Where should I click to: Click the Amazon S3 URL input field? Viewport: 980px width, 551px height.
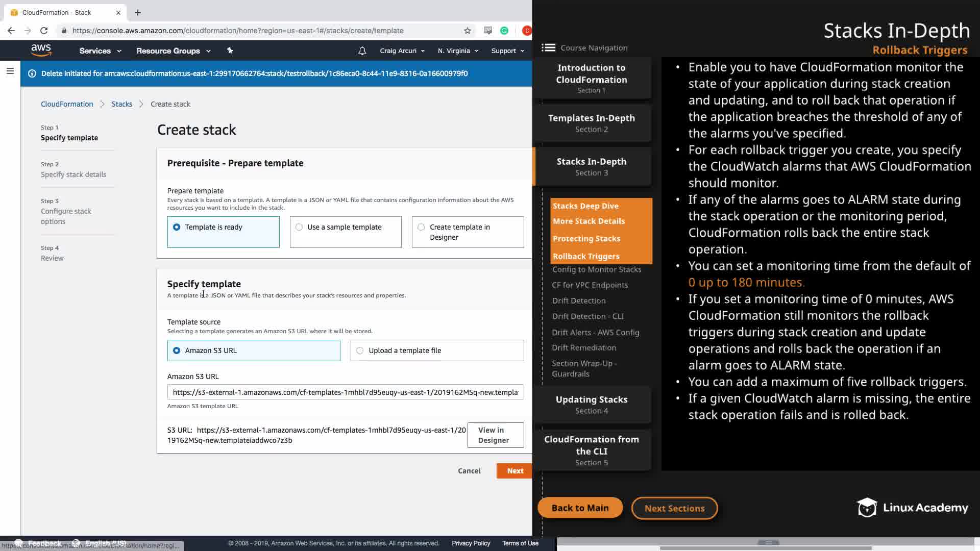click(x=346, y=392)
